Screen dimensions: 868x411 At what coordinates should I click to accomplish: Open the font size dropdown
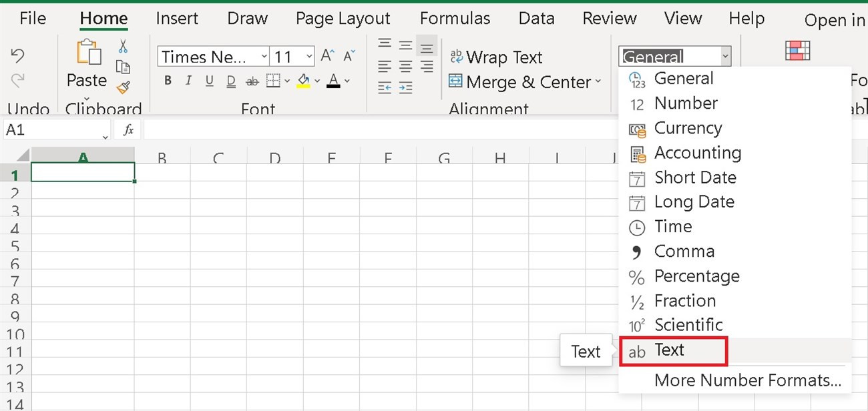(309, 57)
